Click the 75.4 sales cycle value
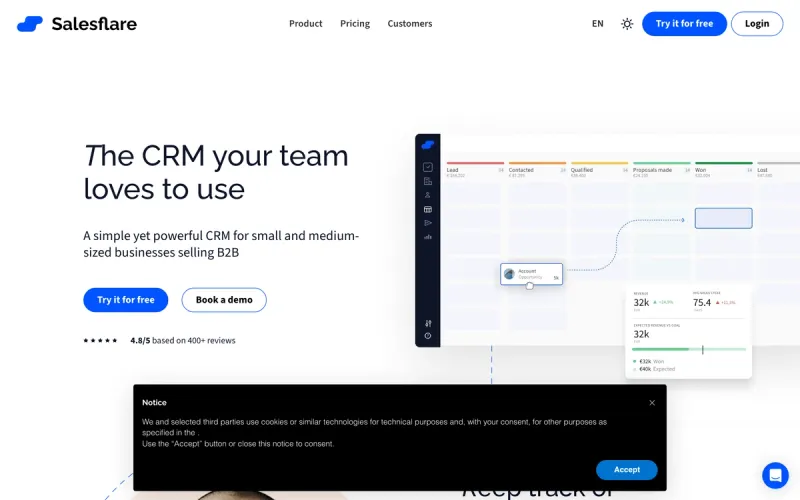The height and width of the screenshot is (500, 800). 702,303
